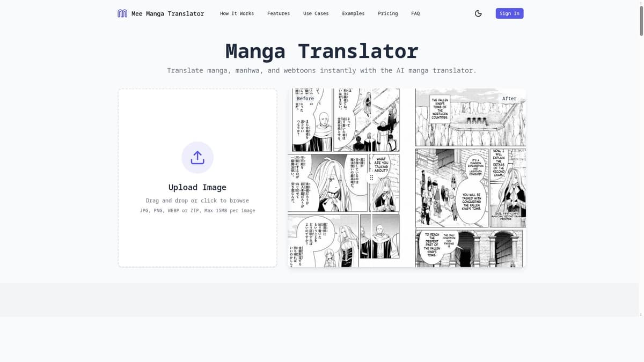
Task: Click the 'After' label on the comparison
Action: [509, 98]
